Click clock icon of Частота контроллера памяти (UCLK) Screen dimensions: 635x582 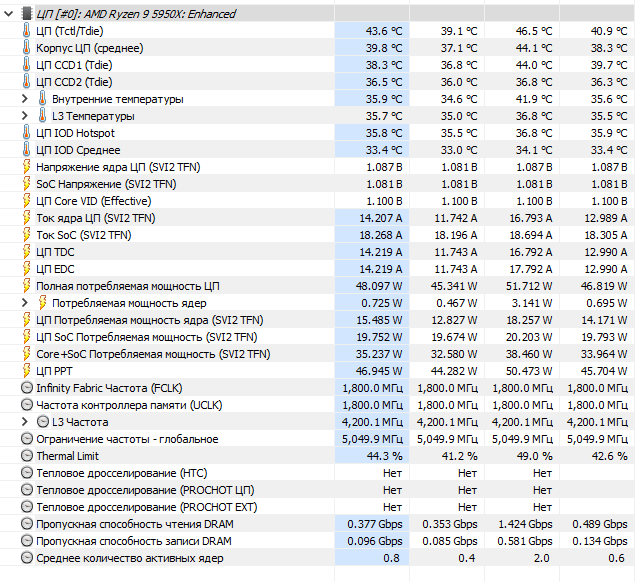27,405
